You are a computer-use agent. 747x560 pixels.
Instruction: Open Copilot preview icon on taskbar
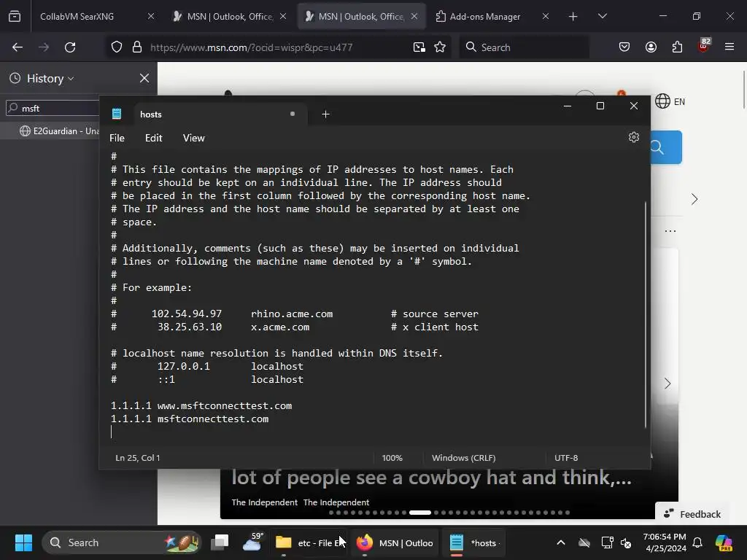tap(724, 542)
